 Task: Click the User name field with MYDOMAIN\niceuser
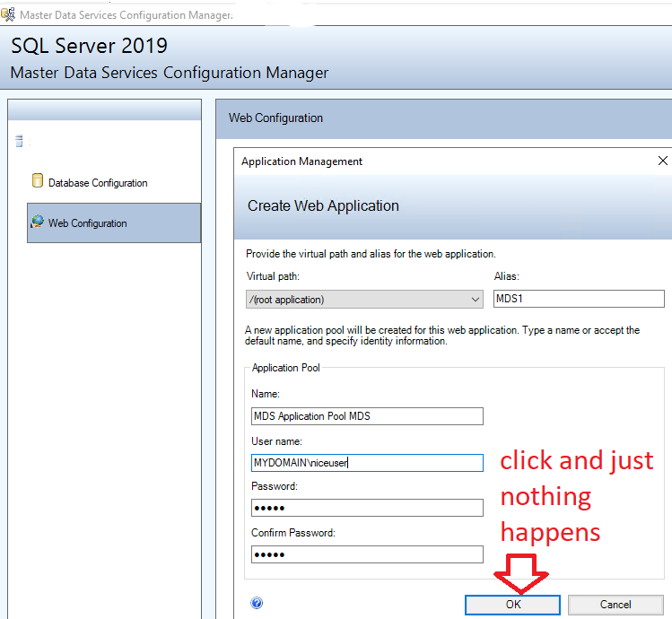(367, 463)
